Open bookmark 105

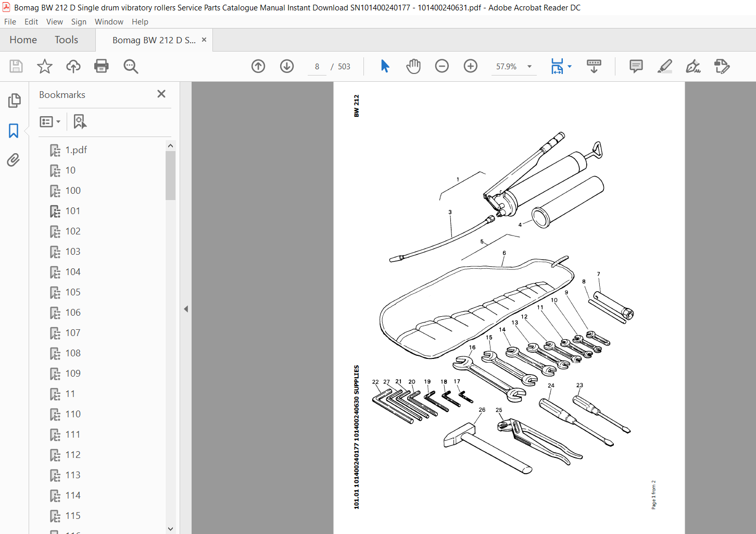point(73,292)
